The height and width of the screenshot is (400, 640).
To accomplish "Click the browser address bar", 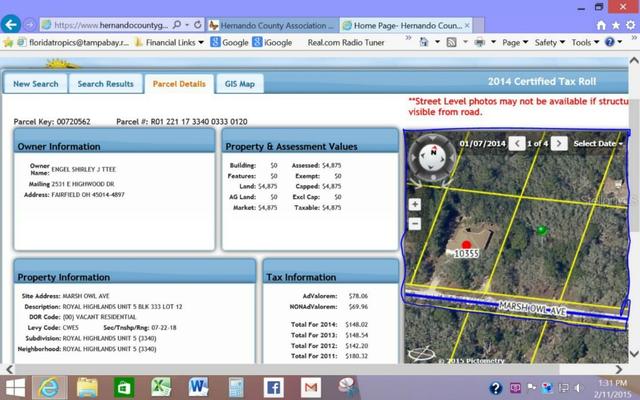I will 120,23.
